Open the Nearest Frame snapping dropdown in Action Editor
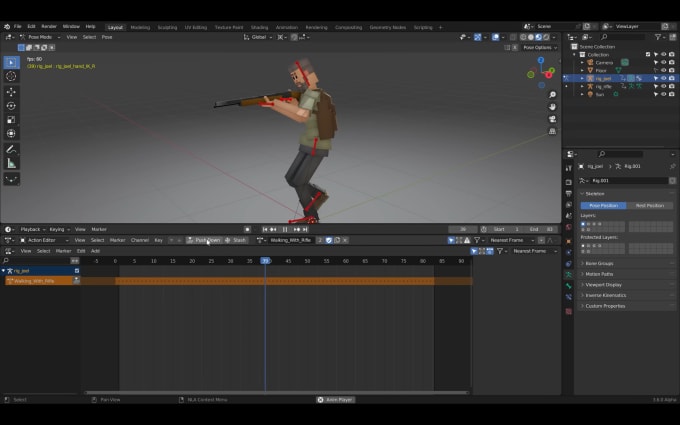Image resolution: width=680 pixels, height=425 pixels. click(x=512, y=240)
